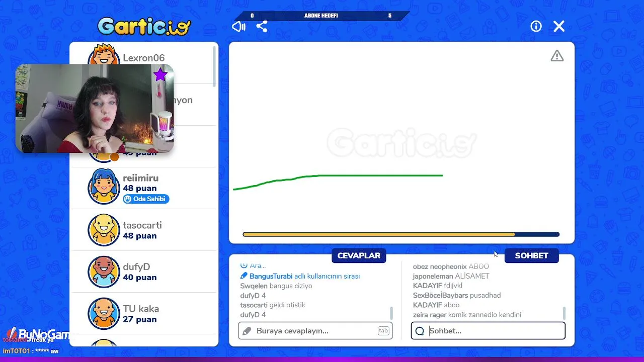Click reiimiru's blue-haired avatar

click(x=104, y=186)
